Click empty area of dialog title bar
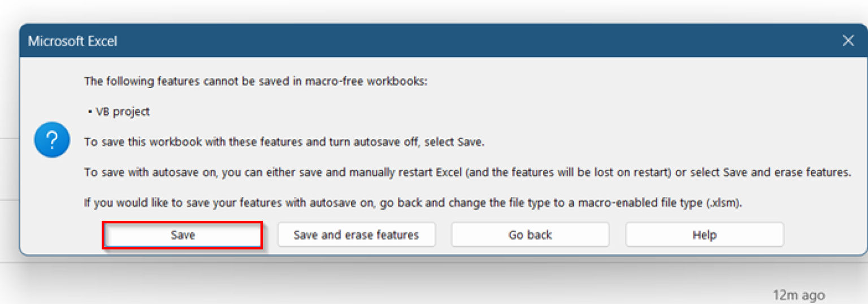 [x=452, y=41]
